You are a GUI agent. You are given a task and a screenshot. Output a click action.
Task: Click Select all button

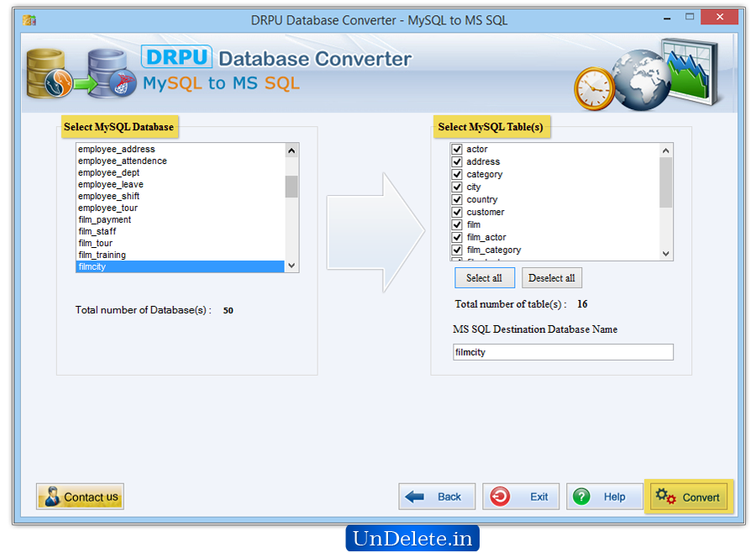[485, 278]
